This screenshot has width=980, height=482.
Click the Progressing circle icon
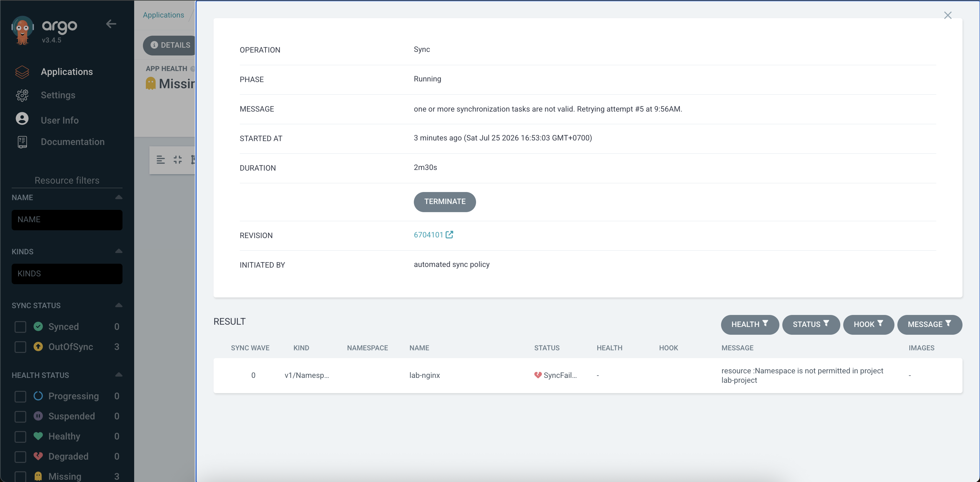point(38,396)
